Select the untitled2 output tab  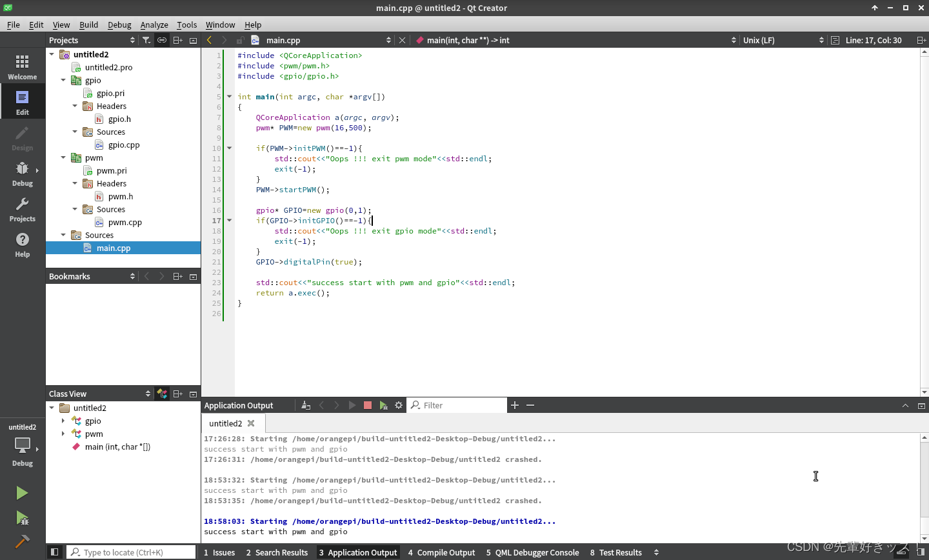pyautogui.click(x=226, y=423)
